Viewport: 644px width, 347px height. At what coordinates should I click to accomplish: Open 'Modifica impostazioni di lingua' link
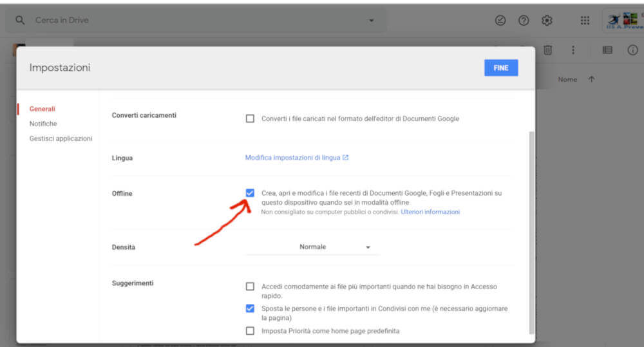(292, 158)
